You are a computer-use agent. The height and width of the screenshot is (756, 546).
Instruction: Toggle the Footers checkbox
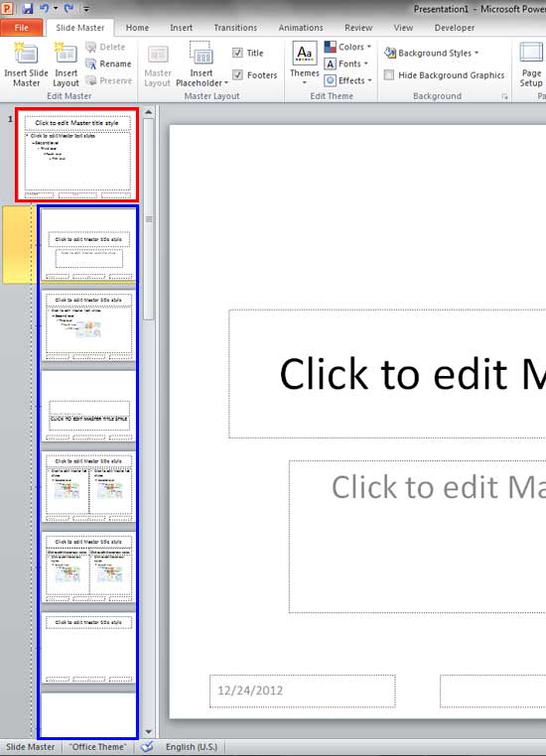coord(237,74)
